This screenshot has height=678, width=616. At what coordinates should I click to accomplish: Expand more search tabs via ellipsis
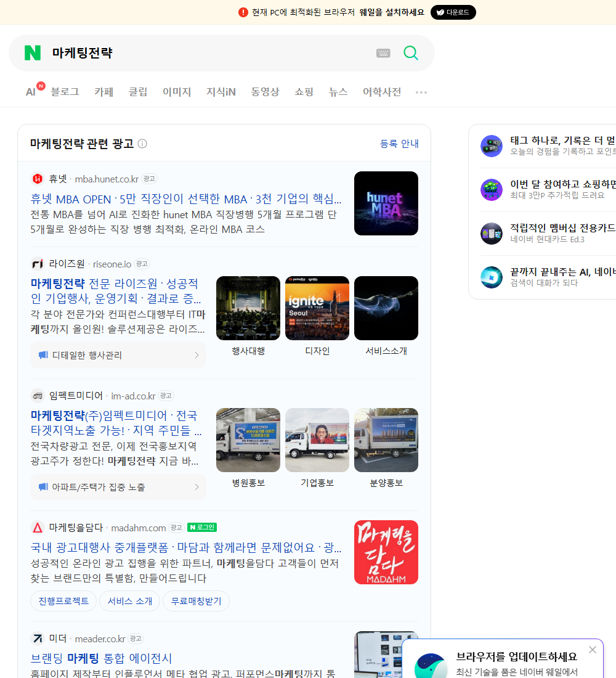[421, 92]
